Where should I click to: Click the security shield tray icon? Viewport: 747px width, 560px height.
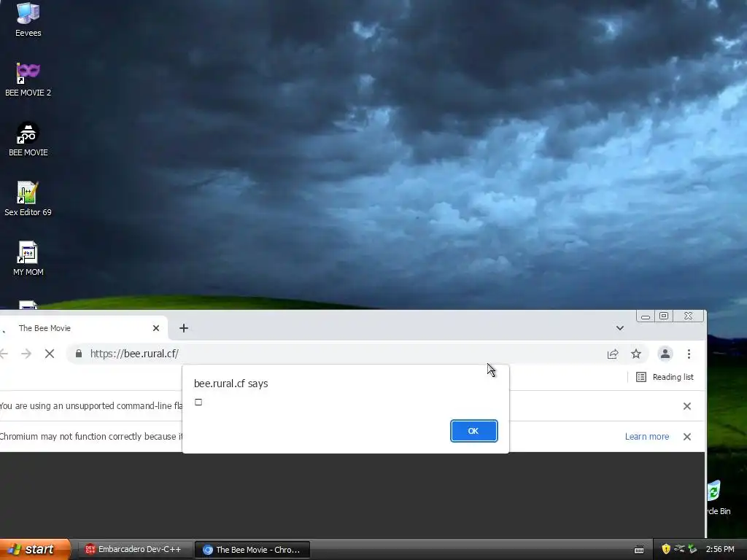[666, 549]
